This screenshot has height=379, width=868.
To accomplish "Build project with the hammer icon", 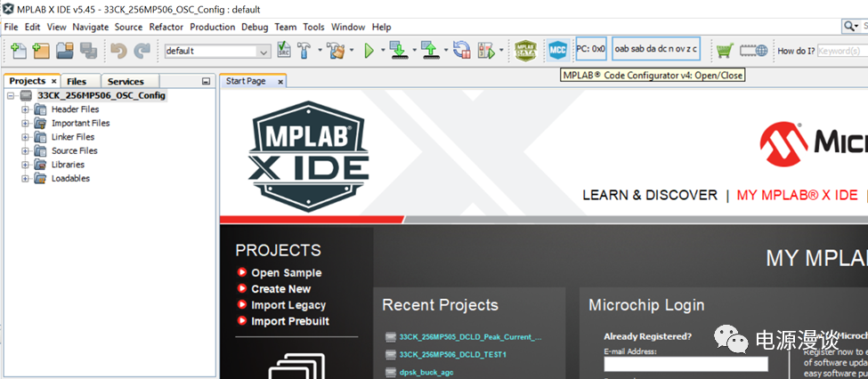I will pos(304,51).
